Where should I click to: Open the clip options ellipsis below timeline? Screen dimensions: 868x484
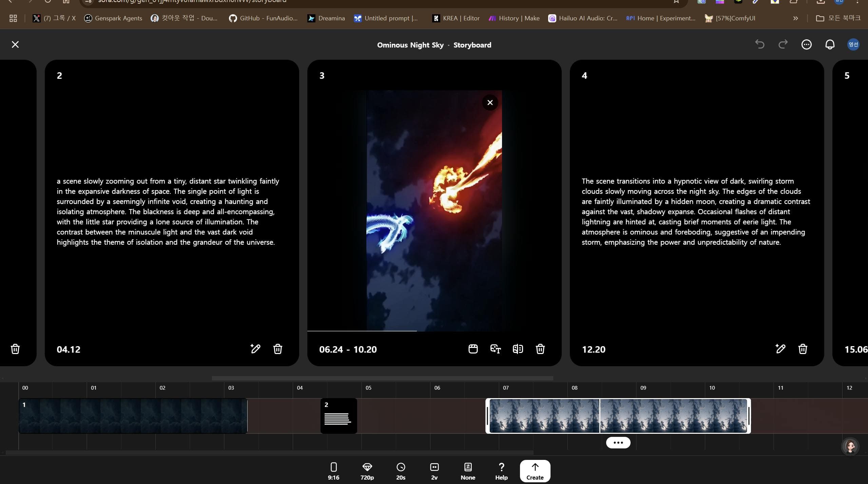(618, 443)
